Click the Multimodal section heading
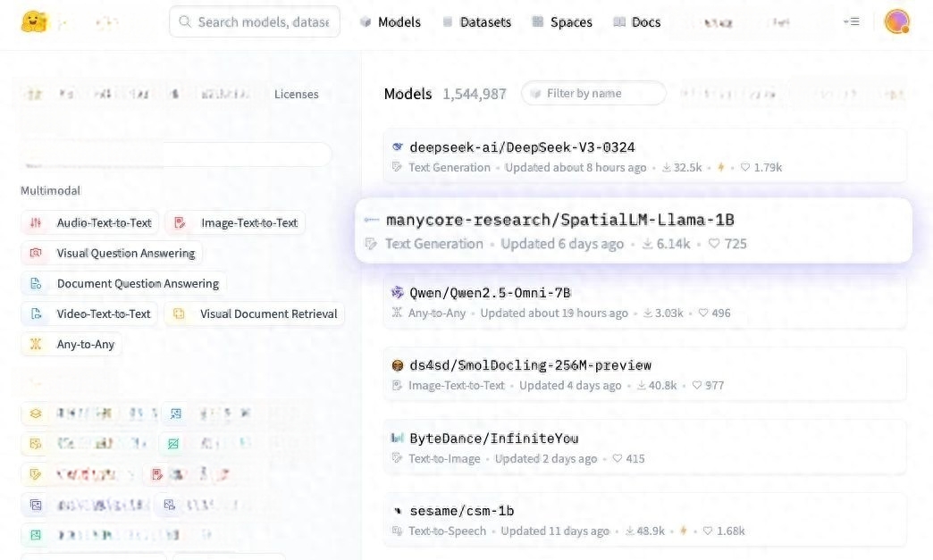 (x=51, y=191)
